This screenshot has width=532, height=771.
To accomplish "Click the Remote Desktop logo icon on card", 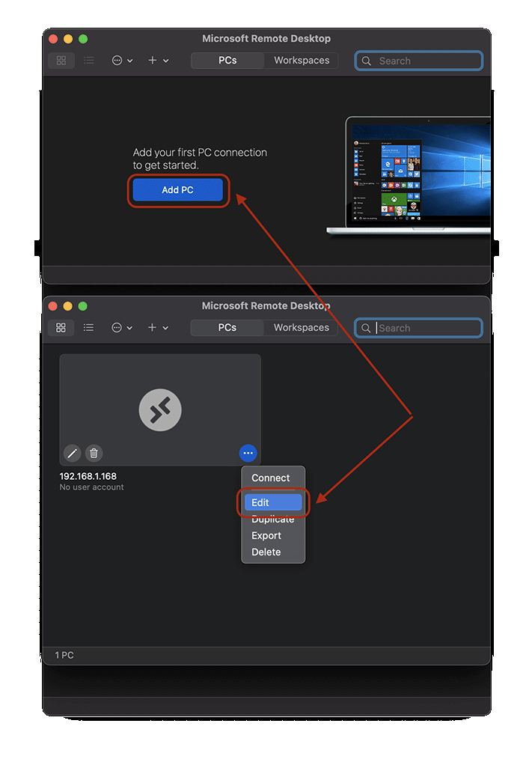I will coord(160,409).
